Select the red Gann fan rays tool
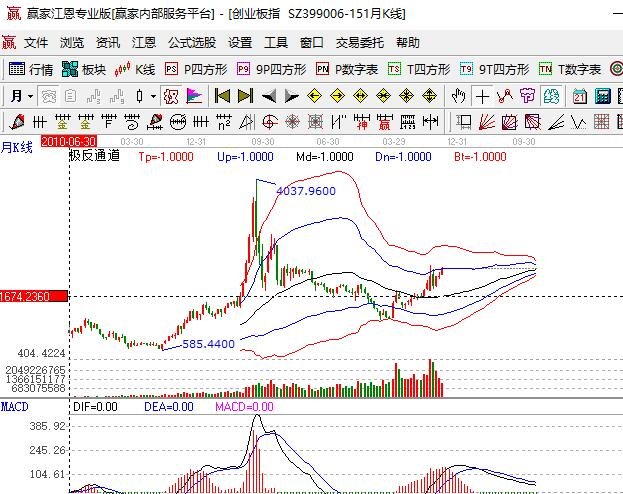 coord(487,122)
